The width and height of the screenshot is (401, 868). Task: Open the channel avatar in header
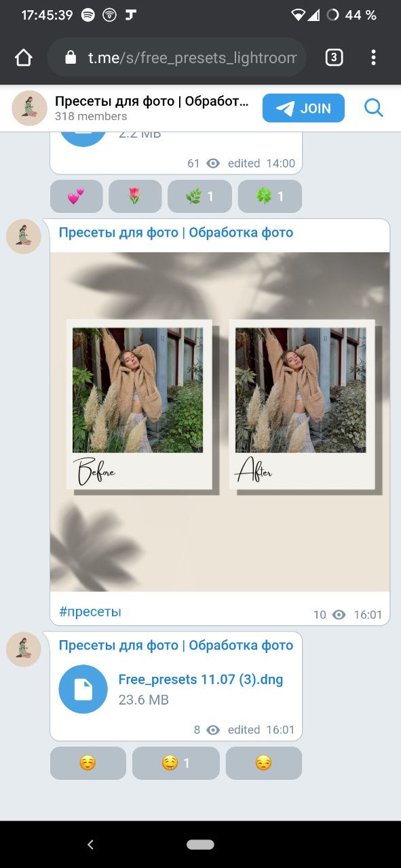[29, 108]
